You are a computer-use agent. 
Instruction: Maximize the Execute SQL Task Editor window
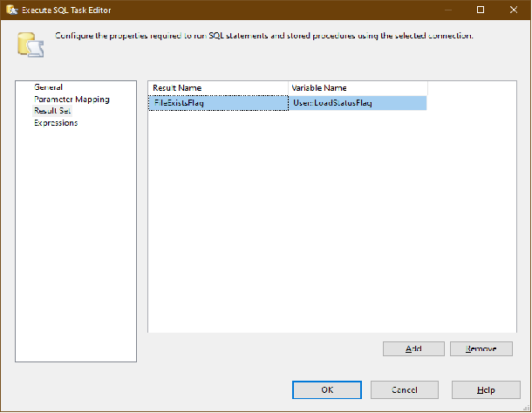coord(480,10)
